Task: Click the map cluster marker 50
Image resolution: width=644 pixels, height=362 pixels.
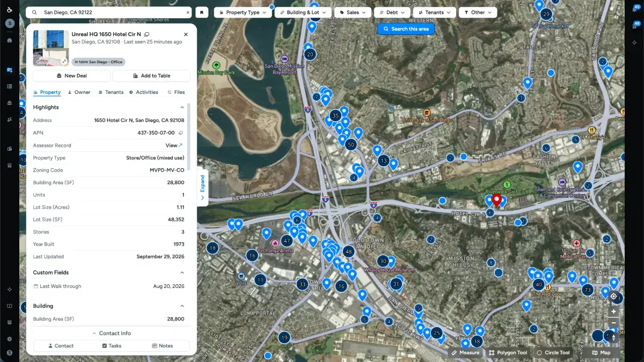Action: tap(351, 144)
